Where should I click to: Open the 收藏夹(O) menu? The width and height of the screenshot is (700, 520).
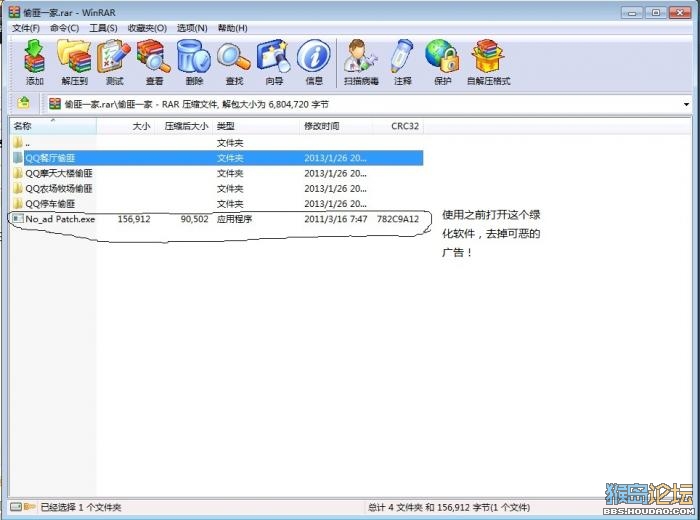pyautogui.click(x=147, y=28)
